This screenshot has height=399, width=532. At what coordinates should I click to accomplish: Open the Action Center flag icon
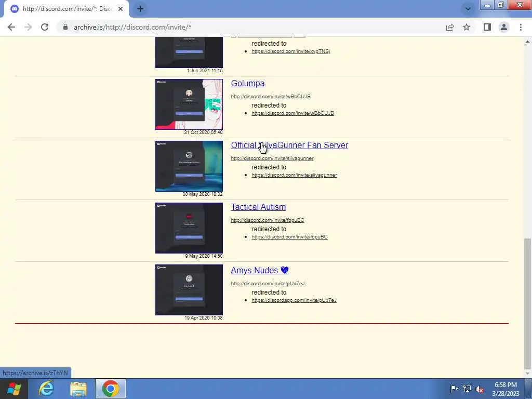pos(454,389)
